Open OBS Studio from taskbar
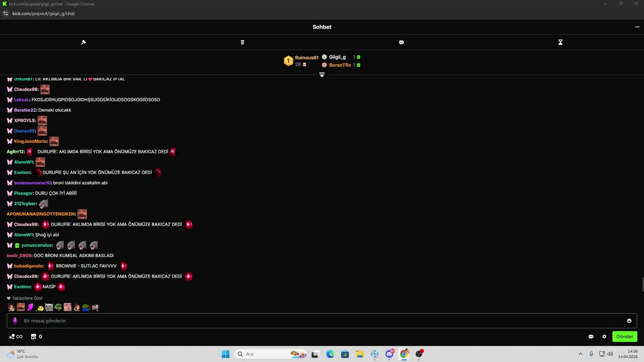Viewport: 644px width, 362px height. 419,354
